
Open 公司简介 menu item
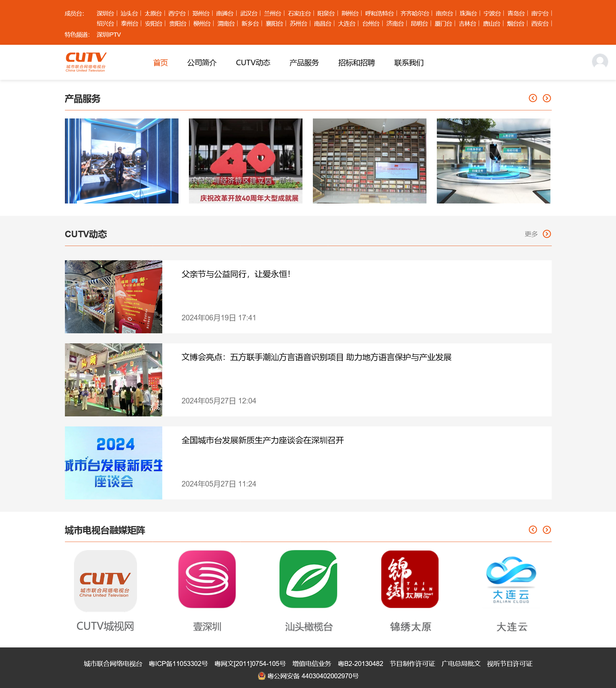coord(202,63)
